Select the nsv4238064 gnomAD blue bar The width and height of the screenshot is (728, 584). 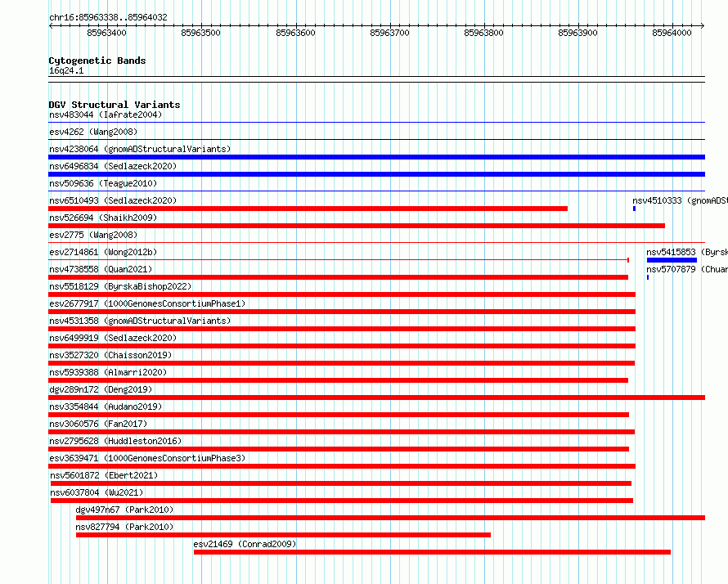point(376,157)
